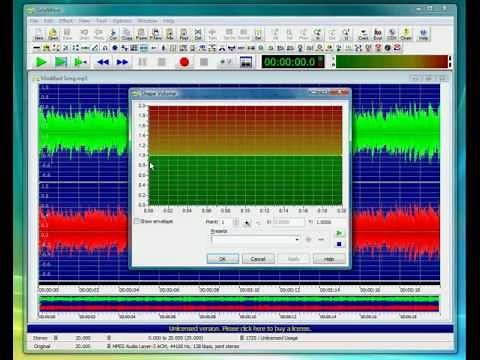The height and width of the screenshot is (360, 480).
Task: Open the Effect menu
Action: point(66,21)
